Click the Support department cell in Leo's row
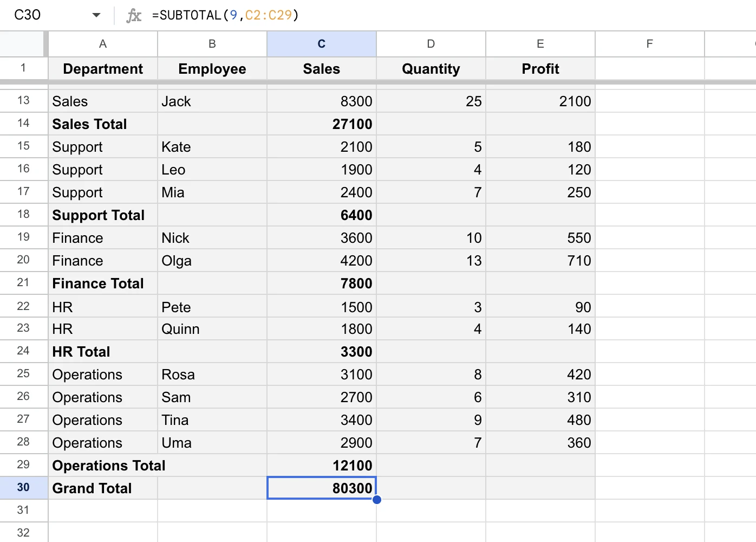Screen dimensions: 756x542 103,170
